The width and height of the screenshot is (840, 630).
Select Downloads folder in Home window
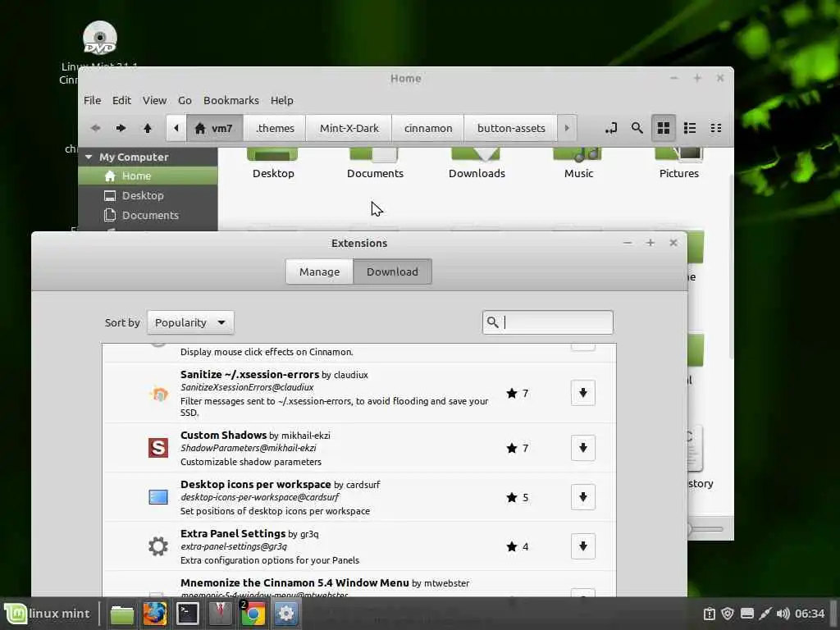[x=477, y=164]
